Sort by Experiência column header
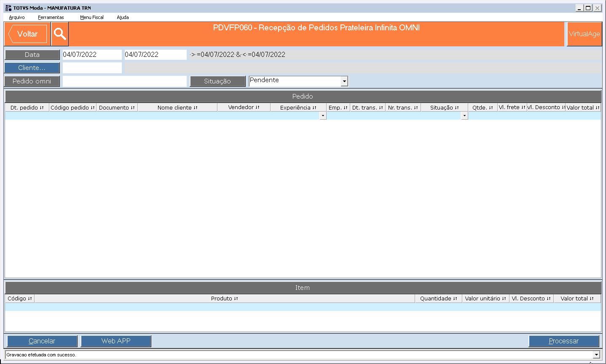 coord(298,108)
